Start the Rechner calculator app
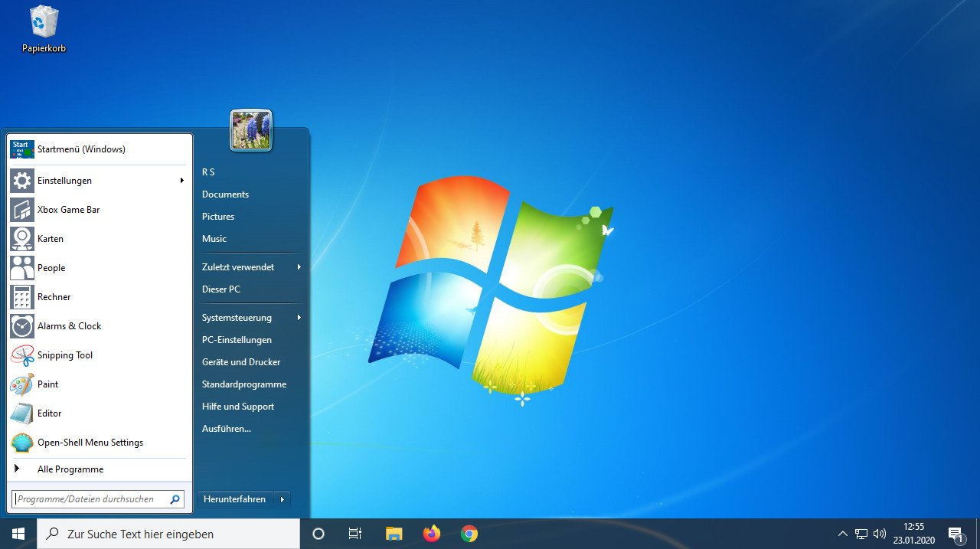 54,296
